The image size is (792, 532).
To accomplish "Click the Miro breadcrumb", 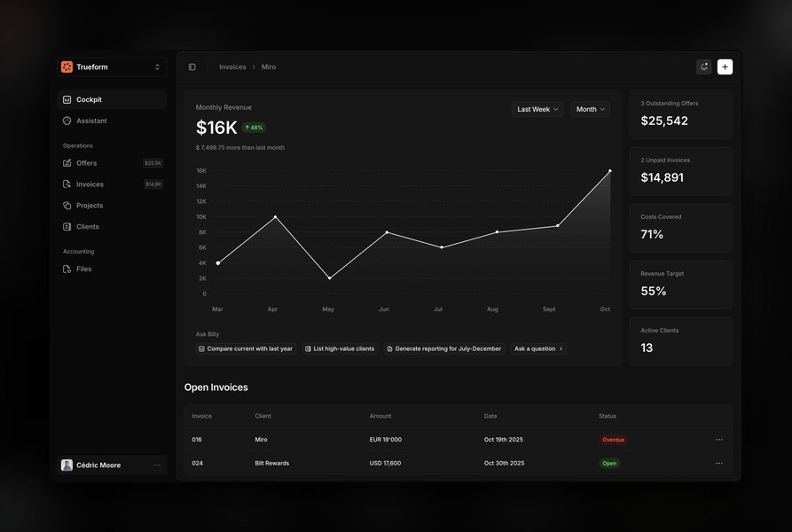I will 269,67.
